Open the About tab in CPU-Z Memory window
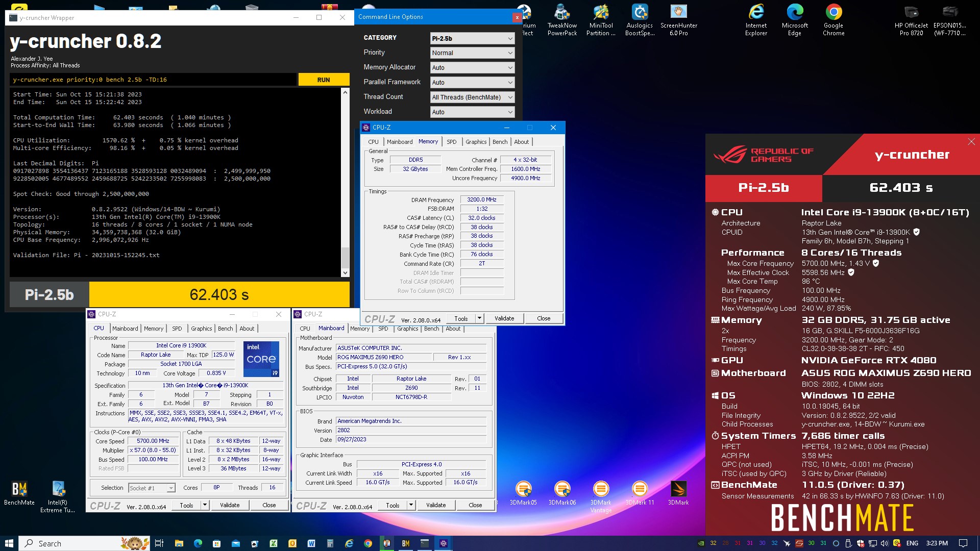The height and width of the screenshot is (551, 980). [x=521, y=142]
